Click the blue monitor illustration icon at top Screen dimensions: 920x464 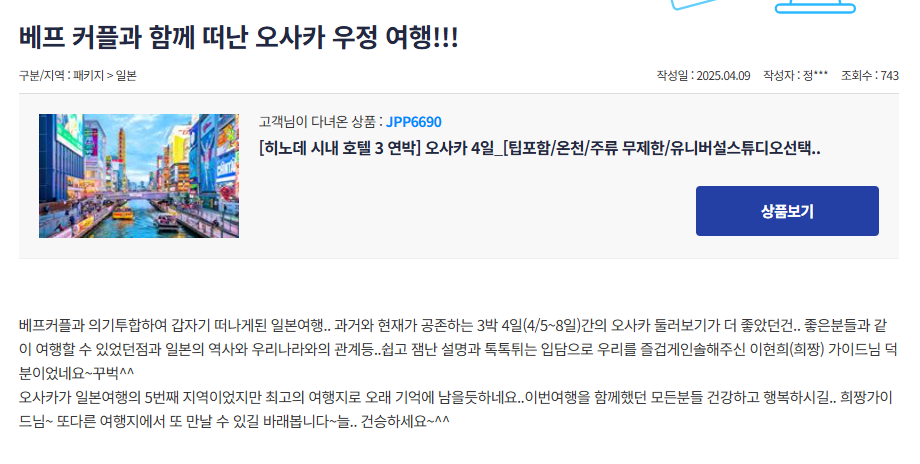coord(816,6)
